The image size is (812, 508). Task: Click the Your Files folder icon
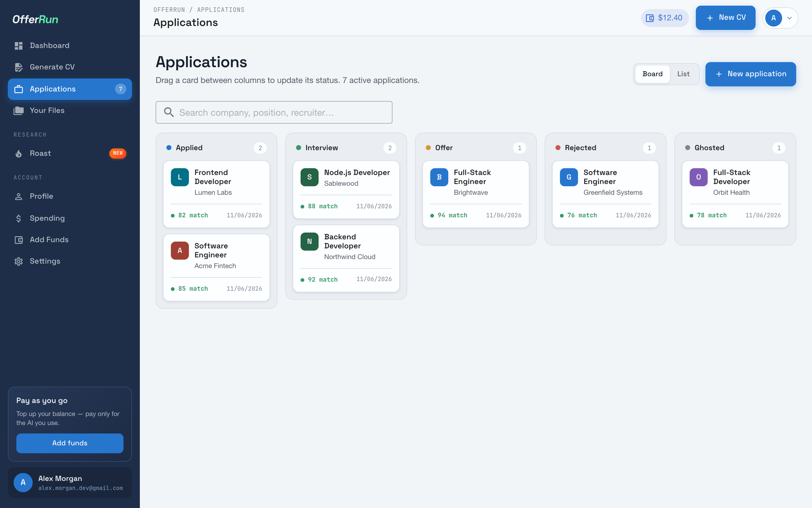(x=18, y=111)
